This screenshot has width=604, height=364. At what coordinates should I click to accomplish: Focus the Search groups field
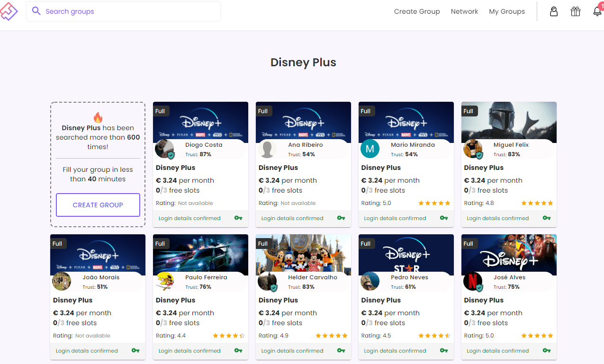[124, 11]
